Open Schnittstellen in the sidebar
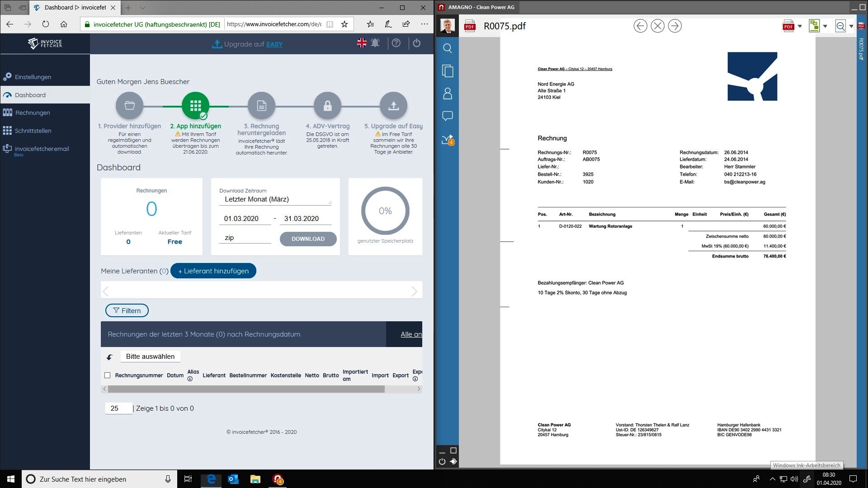 pos(33,131)
